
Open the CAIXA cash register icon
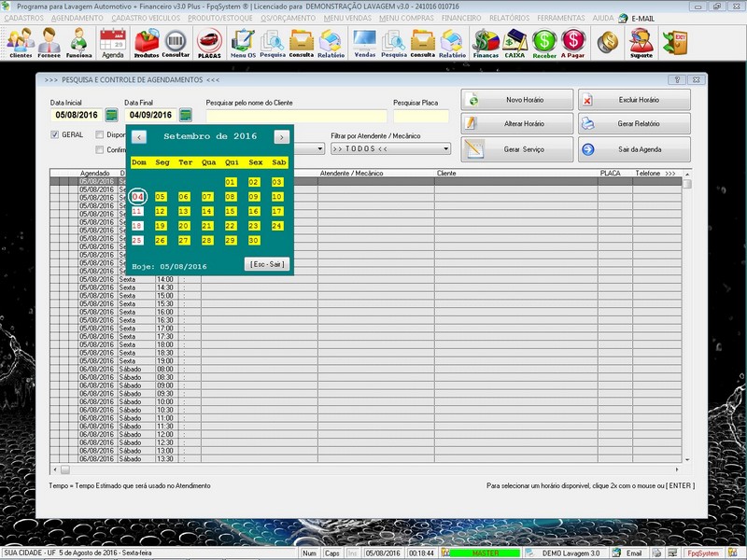click(x=514, y=43)
